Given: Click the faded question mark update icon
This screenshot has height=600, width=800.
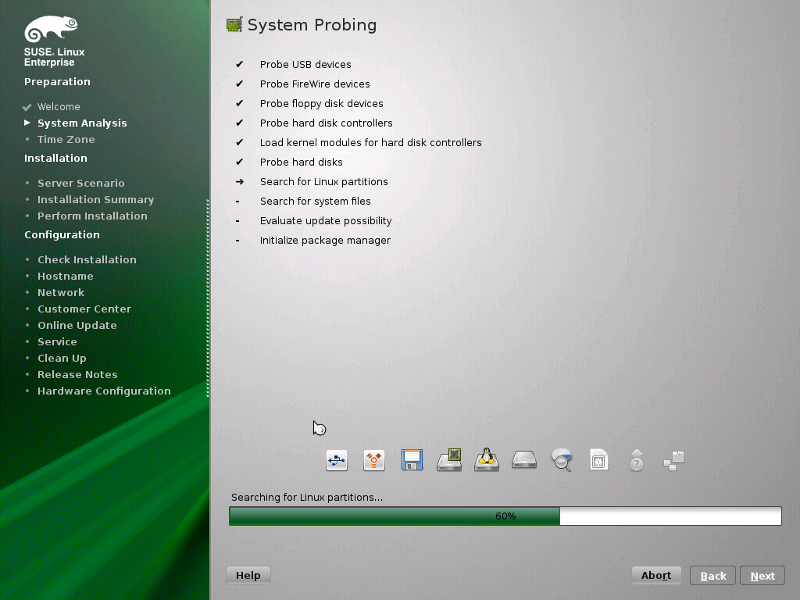Looking at the screenshot, I should pos(636,460).
